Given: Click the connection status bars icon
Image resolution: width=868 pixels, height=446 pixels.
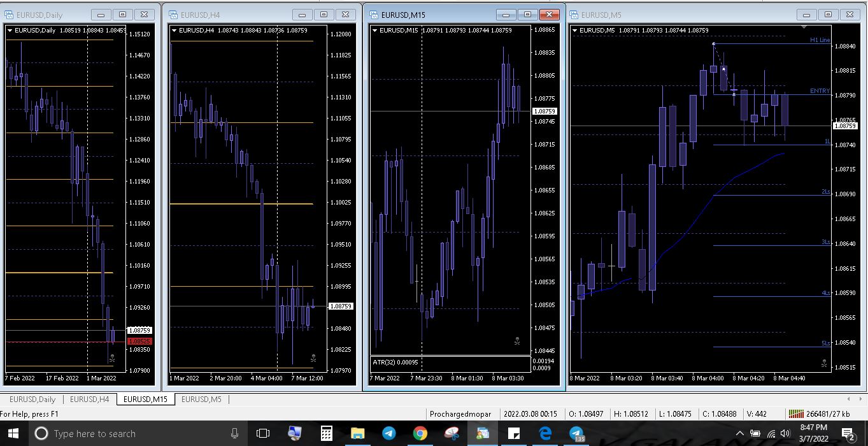Looking at the screenshot, I should tap(796, 414).
